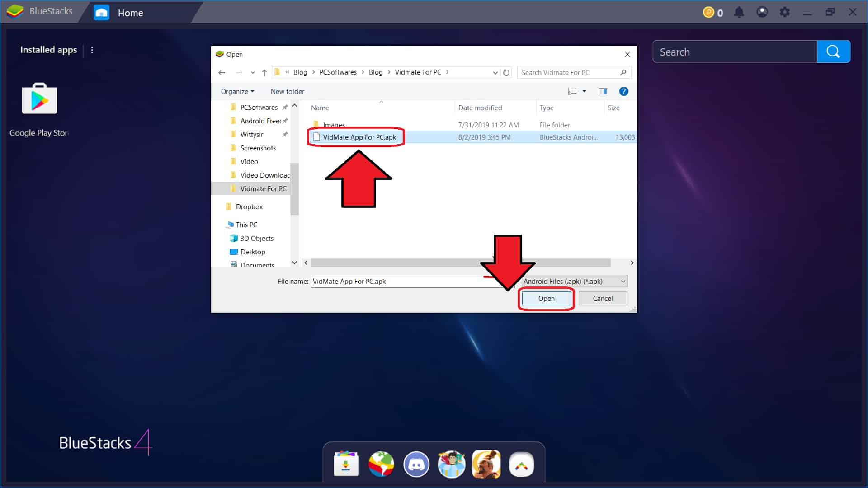Select PCSoftwares in navigation pane
868x488 pixels.
tap(259, 107)
